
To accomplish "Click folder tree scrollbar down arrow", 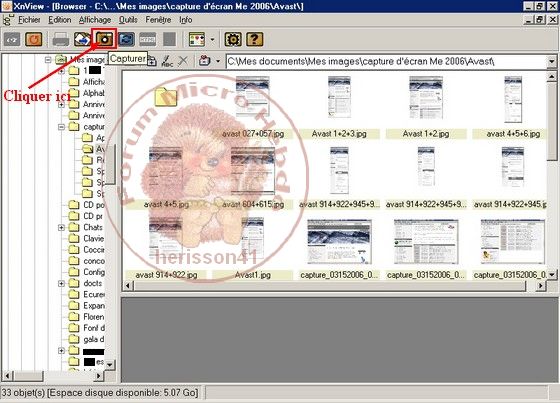I will (x=110, y=365).
